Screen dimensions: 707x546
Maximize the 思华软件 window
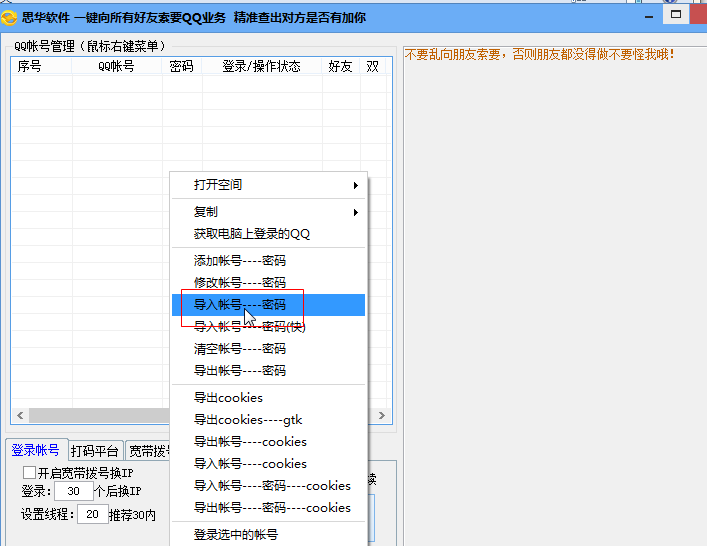click(675, 15)
